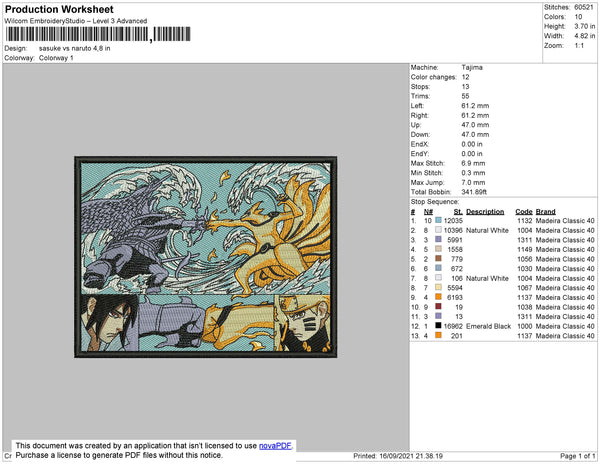600x464 pixels.
Task: Click the St. column header
Action: tap(458, 212)
